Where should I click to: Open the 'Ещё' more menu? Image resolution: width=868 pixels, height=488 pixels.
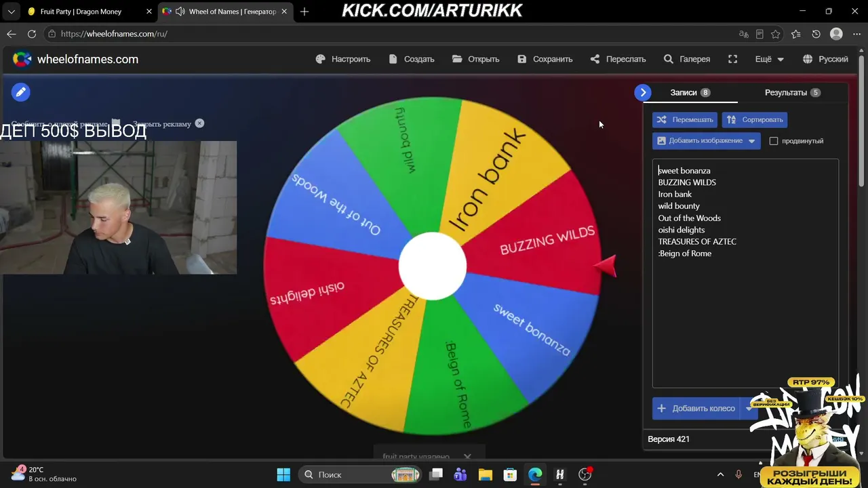(770, 59)
